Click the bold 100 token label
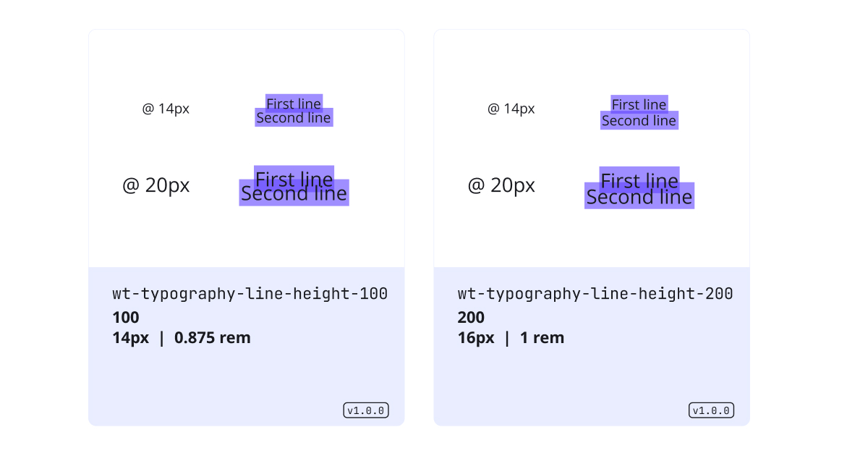The width and height of the screenshot is (868, 456). 126,318
